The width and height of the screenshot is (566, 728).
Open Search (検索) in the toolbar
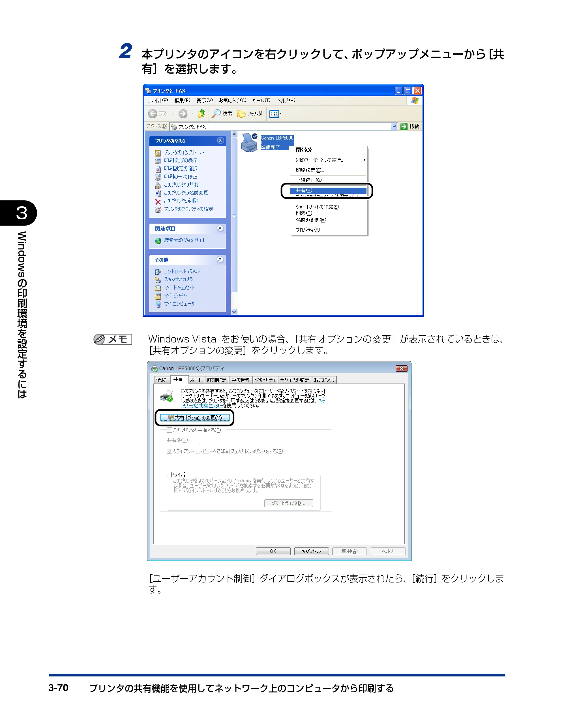222,114
